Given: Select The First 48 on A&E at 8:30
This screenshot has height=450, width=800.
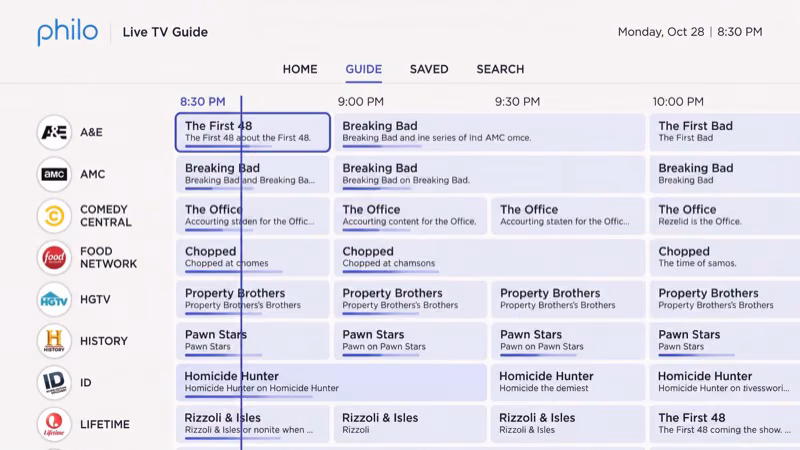Looking at the screenshot, I should coord(253,132).
